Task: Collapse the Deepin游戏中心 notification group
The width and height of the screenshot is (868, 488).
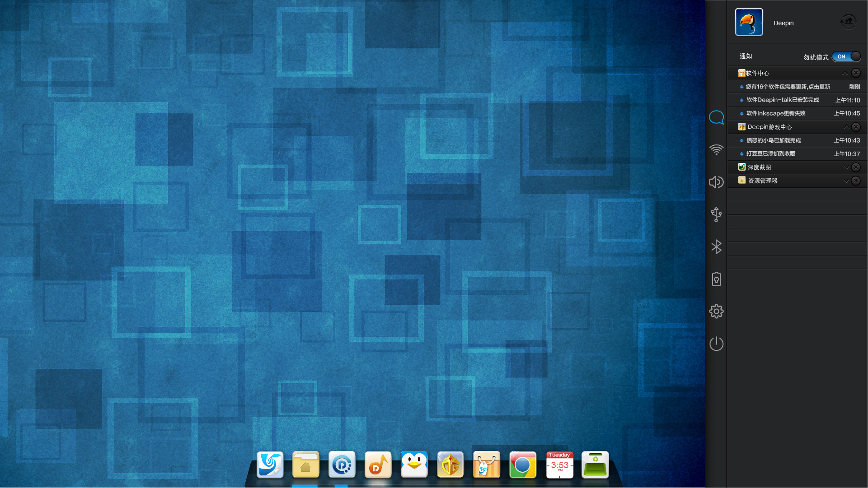Action: pos(846,127)
